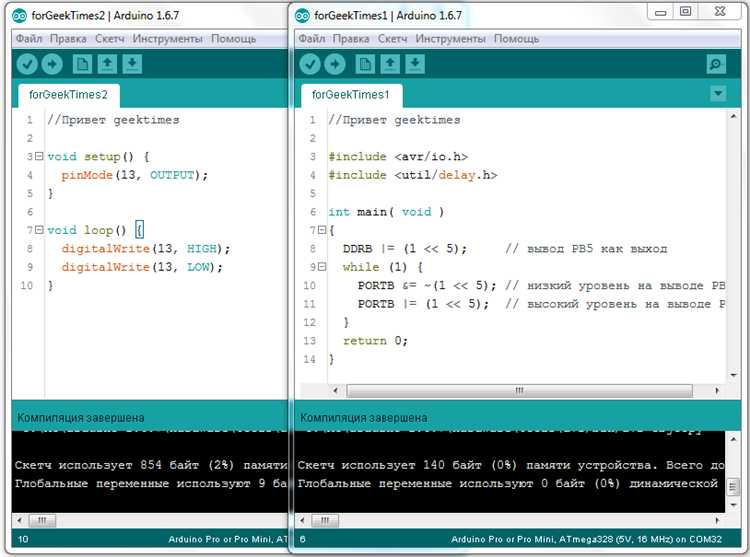The width and height of the screenshot is (750, 557).
Task: Open Помощь menu in forGeekTimes1 window
Action: (x=516, y=39)
